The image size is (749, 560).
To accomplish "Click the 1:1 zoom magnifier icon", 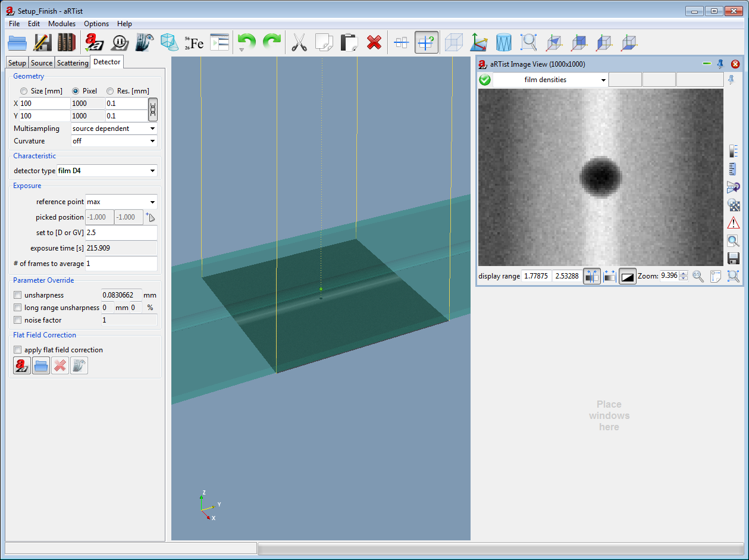I will pyautogui.click(x=698, y=276).
